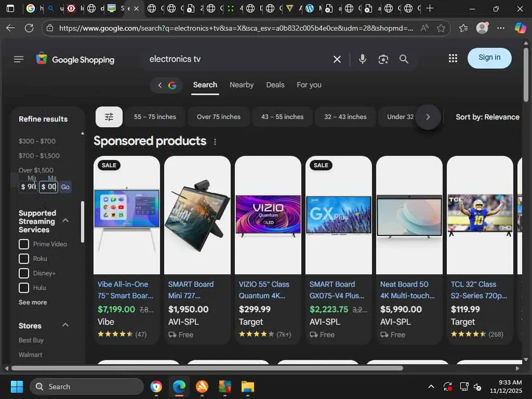Open tab actions menu icon

10,8
